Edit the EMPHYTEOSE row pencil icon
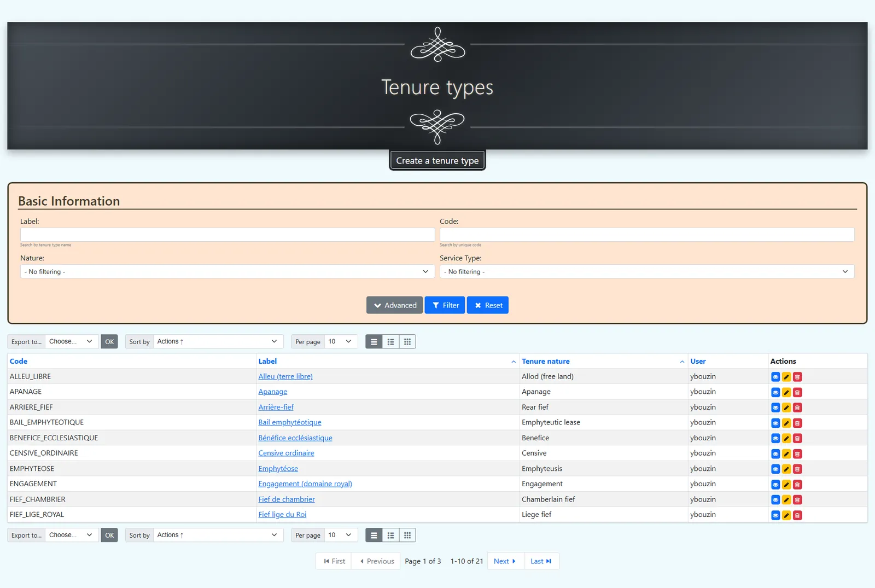875x588 pixels. pos(786,469)
